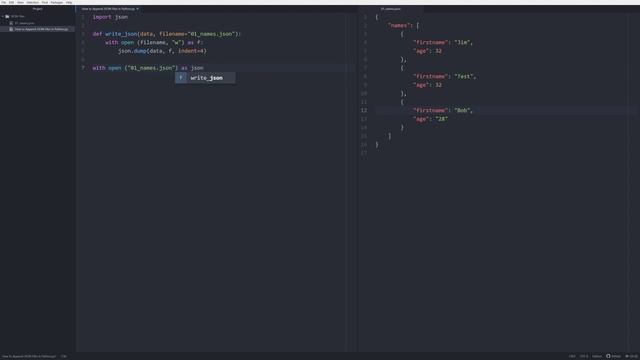The height and width of the screenshot is (360, 640).
Task: Open the Packages menu
Action: point(57,2)
